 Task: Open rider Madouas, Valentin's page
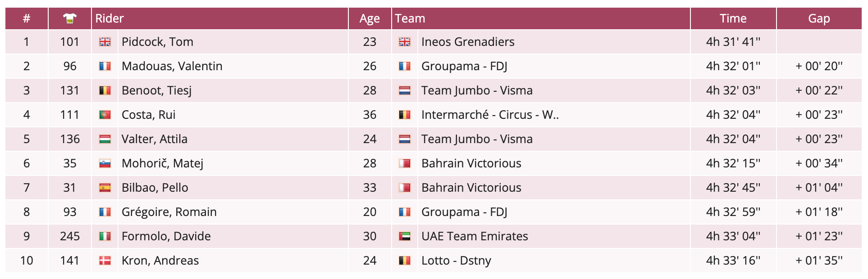(x=172, y=66)
